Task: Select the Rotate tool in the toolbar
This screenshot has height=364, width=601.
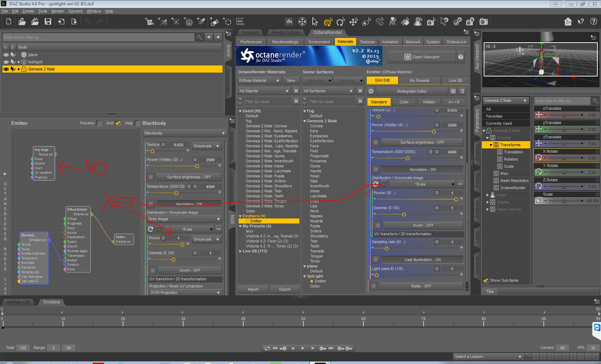Action: coord(341,22)
